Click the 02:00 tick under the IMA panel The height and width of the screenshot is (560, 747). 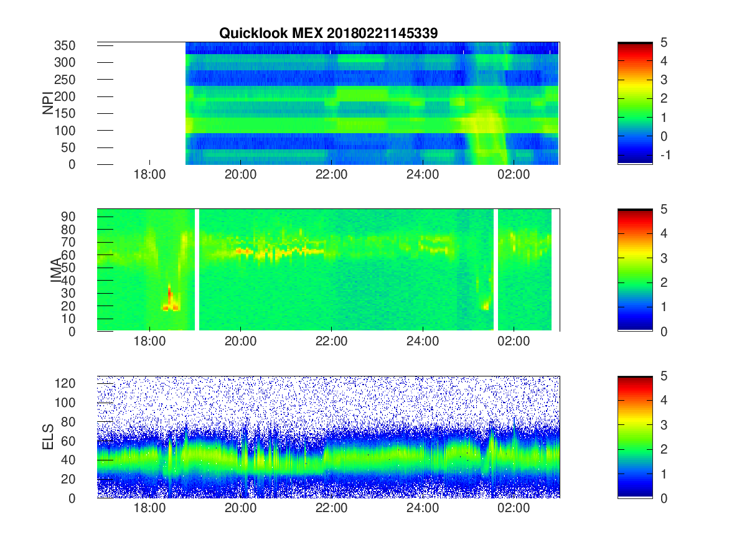tap(514, 342)
